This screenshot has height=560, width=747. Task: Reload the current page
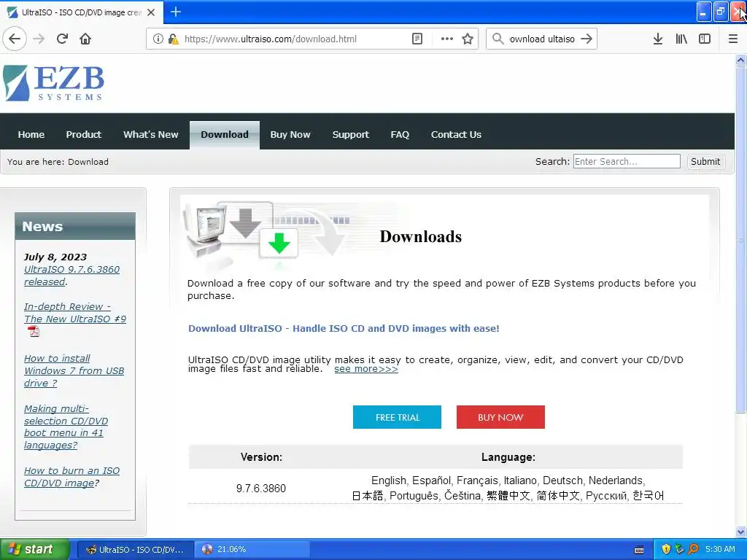coord(62,39)
